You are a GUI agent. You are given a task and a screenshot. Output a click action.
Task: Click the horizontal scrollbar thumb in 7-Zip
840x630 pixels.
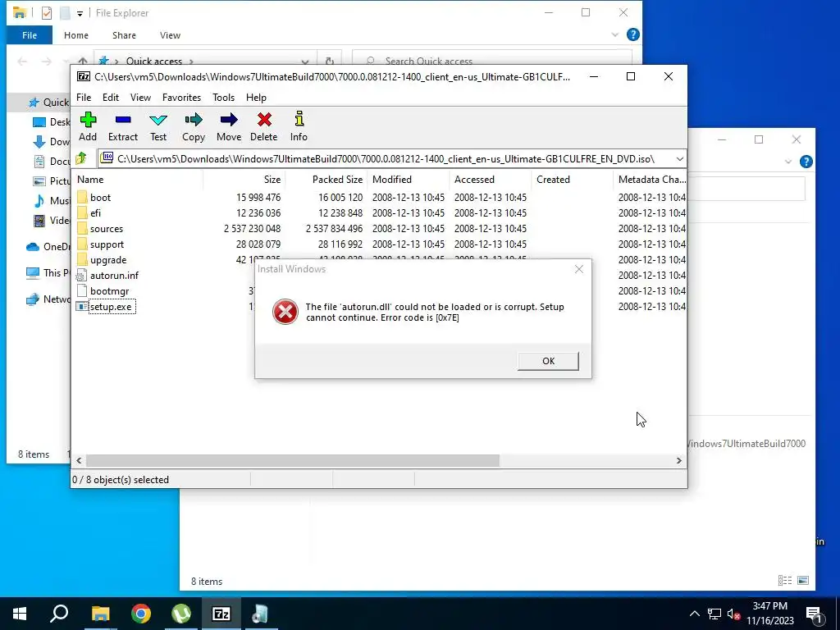(293, 461)
